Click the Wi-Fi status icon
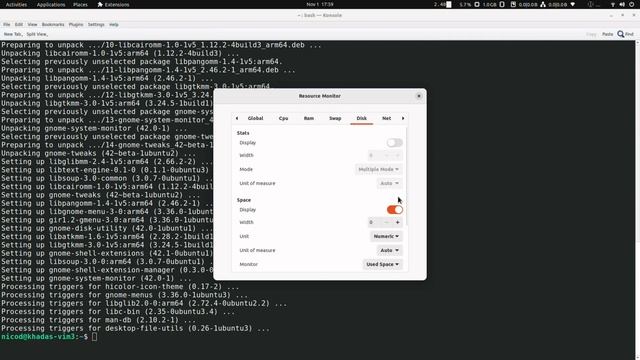Image resolution: width=640 pixels, height=360 pixels. click(x=613, y=4)
